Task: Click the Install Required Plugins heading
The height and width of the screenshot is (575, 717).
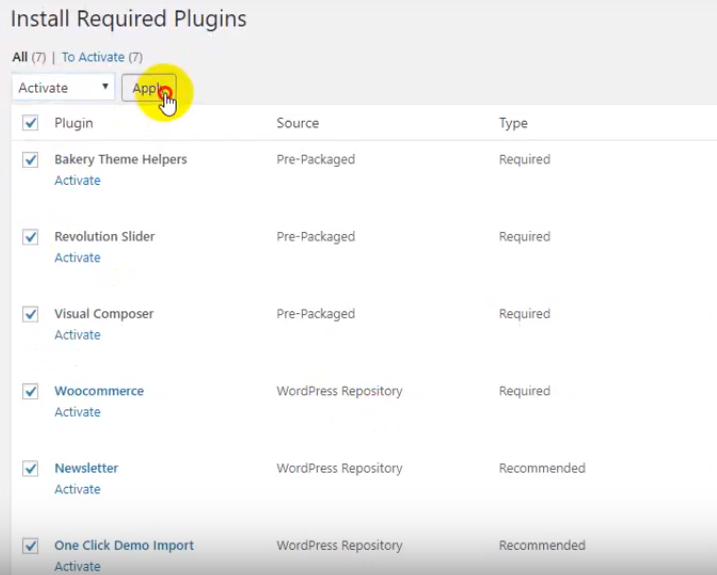Action: pos(128,20)
